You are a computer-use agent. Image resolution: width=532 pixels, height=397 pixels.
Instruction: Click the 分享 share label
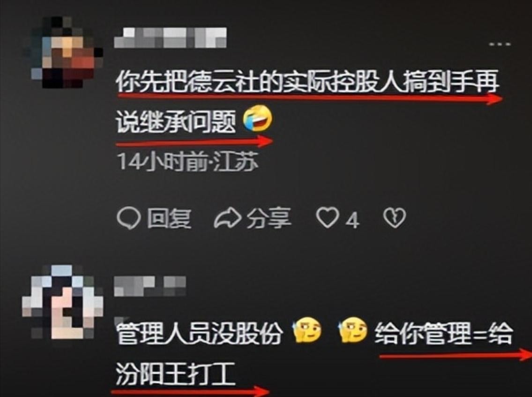(269, 218)
